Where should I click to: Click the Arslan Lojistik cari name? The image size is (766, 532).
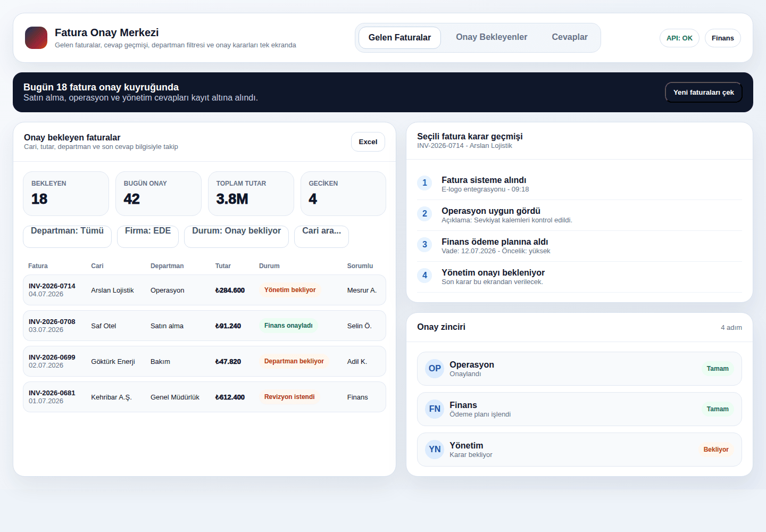click(112, 290)
